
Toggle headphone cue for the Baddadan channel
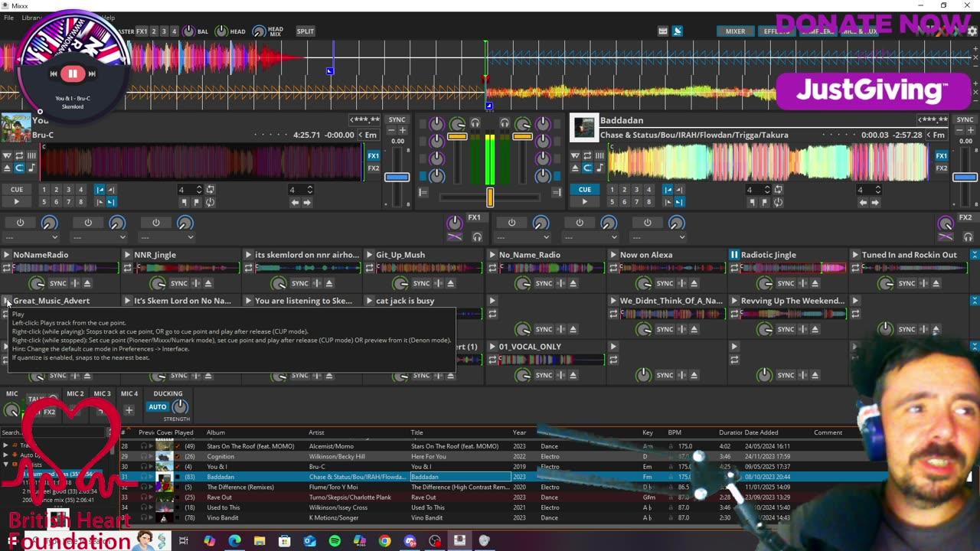coord(505,122)
